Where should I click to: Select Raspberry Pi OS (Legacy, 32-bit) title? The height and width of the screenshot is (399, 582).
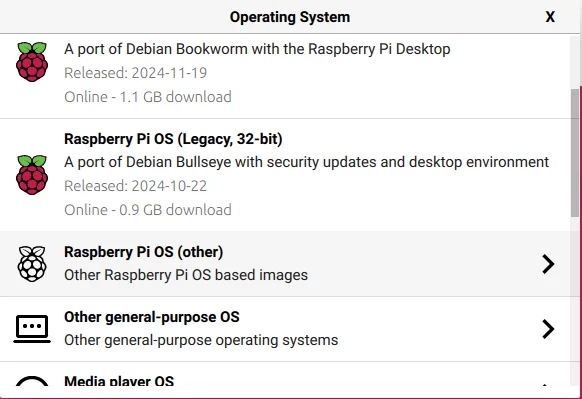point(173,139)
